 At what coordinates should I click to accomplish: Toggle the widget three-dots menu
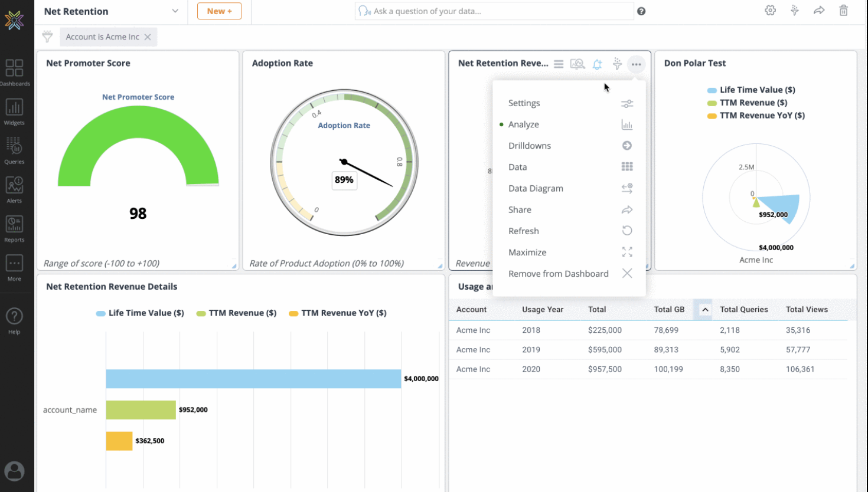pos(636,64)
